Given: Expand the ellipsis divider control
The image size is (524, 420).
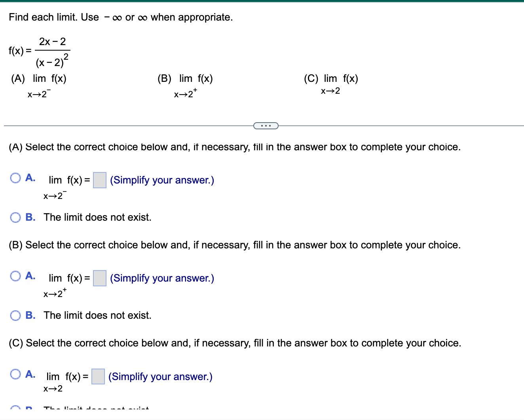Looking at the screenshot, I should (x=266, y=125).
